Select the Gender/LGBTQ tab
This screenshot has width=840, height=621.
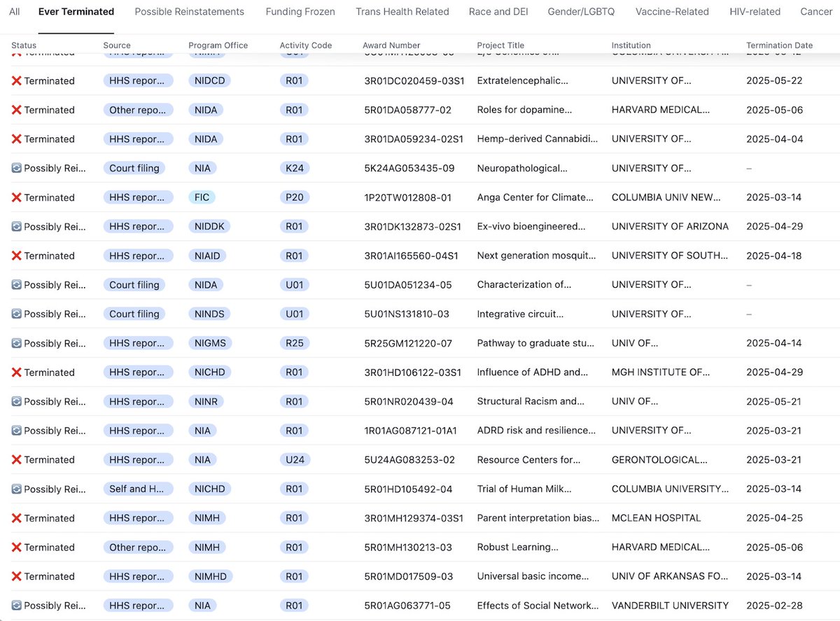pos(582,12)
